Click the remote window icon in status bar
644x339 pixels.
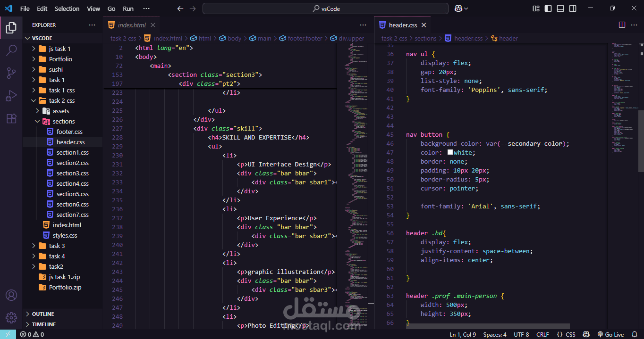pyautogui.click(x=8, y=334)
